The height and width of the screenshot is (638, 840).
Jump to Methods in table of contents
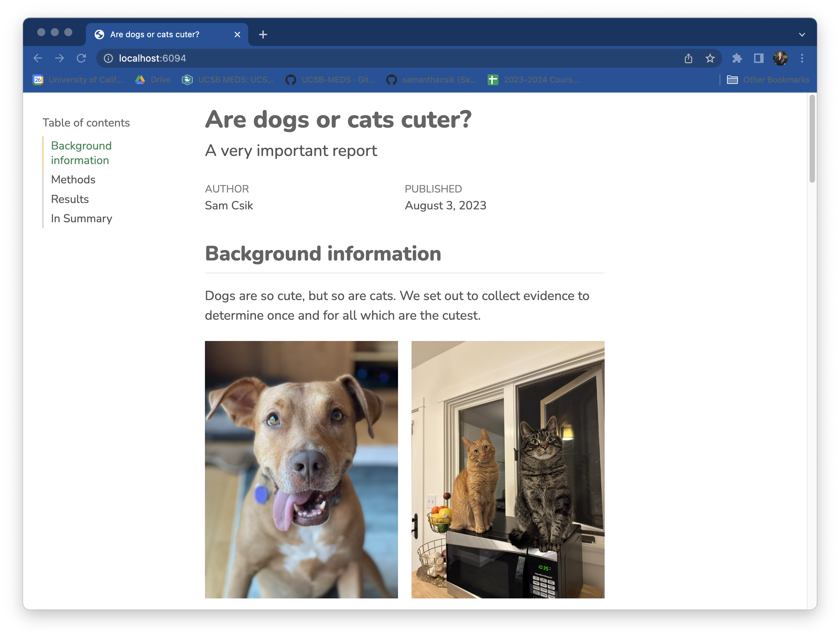point(73,179)
